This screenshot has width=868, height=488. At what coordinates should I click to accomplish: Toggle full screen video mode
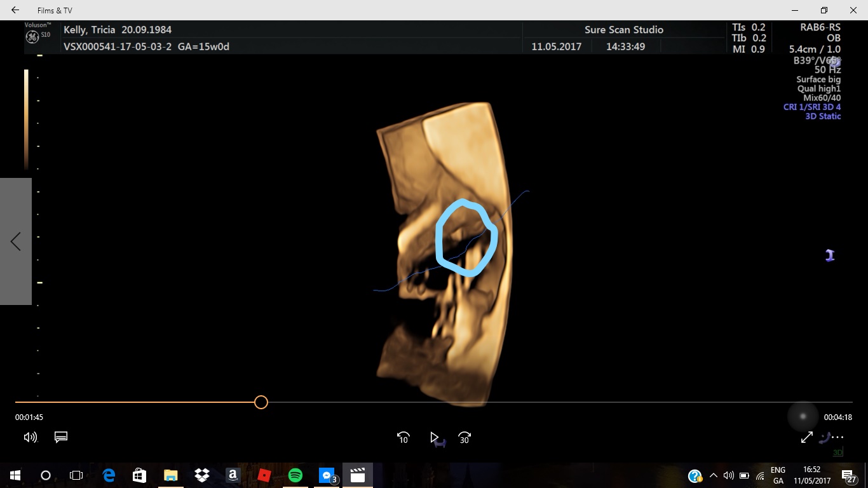pyautogui.click(x=806, y=437)
